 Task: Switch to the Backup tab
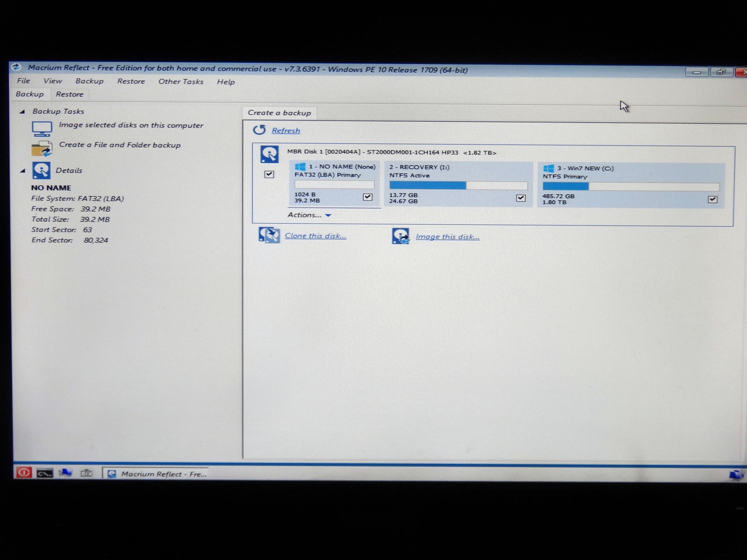point(30,94)
